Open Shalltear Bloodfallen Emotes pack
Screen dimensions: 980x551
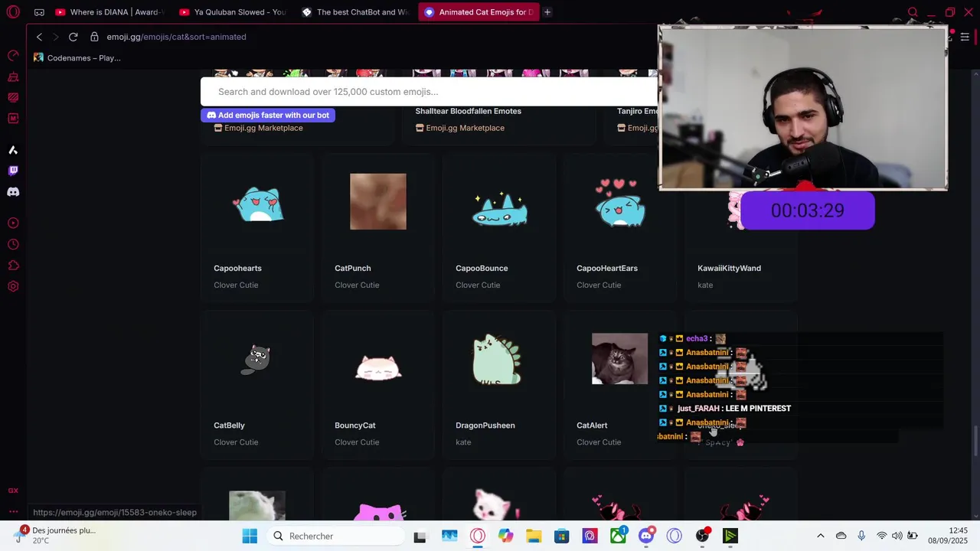469,111
